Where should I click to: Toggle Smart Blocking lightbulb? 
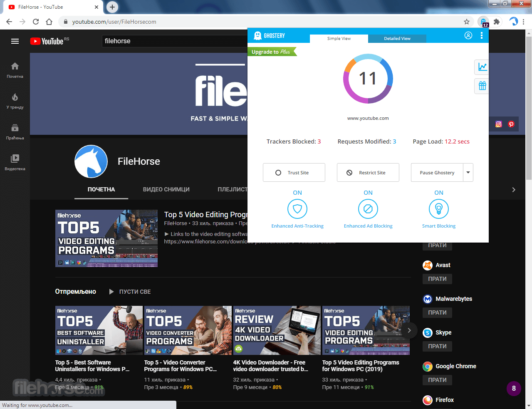(x=439, y=209)
